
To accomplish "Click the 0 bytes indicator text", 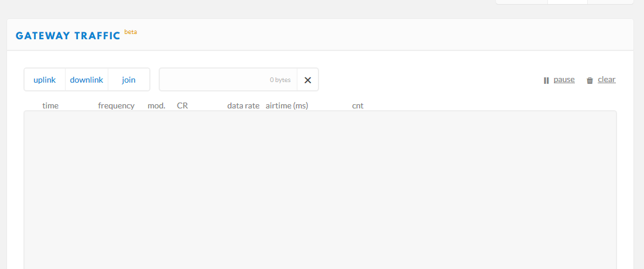I will tap(280, 80).
